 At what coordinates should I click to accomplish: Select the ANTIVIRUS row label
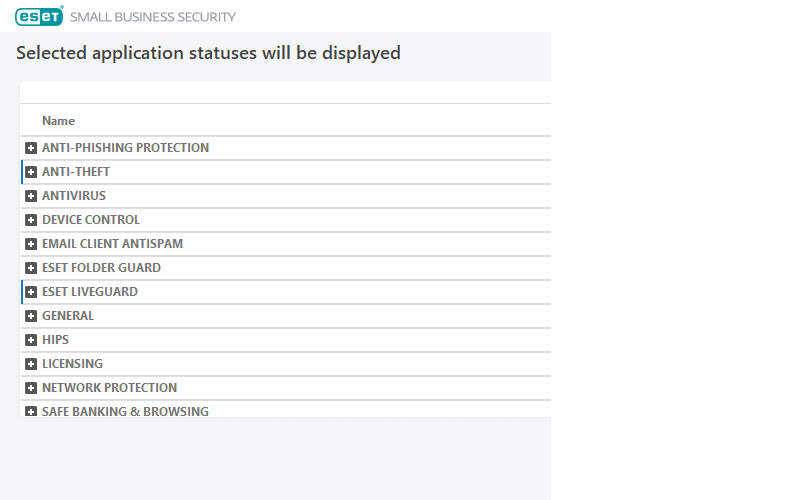[74, 196]
